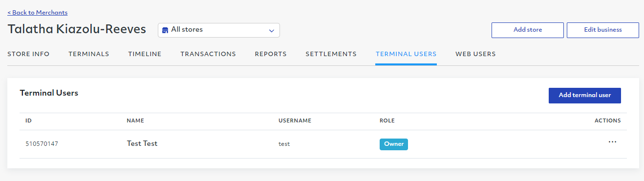Image resolution: width=644 pixels, height=181 pixels.
Task: Open the actions menu for Test Test
Action: pyautogui.click(x=612, y=142)
